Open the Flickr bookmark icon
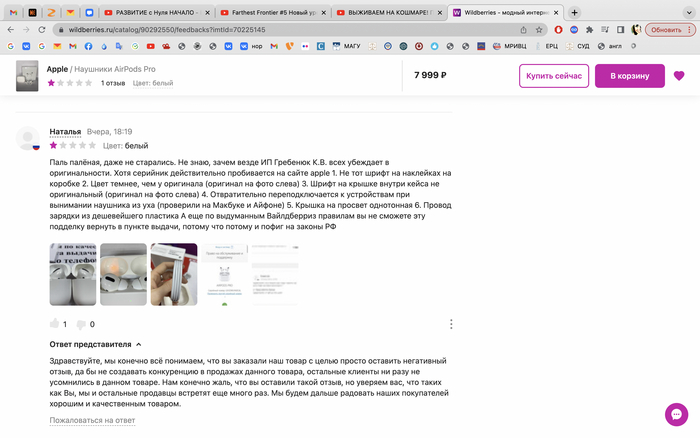The height and width of the screenshot is (438, 700). click(305, 46)
